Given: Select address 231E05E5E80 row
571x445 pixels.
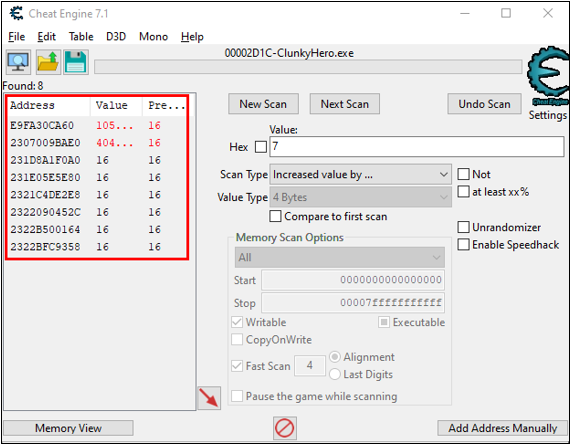Looking at the screenshot, I should (97, 178).
